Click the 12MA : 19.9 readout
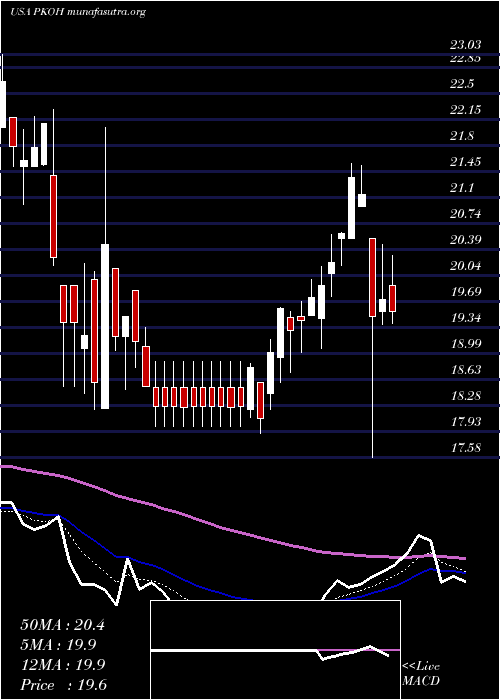The width and height of the screenshot is (500, 700). pyautogui.click(x=62, y=665)
